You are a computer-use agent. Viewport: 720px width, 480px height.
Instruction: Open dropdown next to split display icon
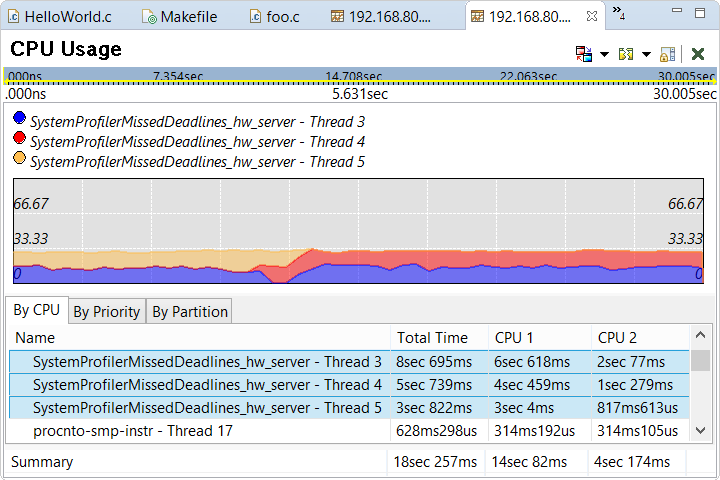tap(646, 54)
